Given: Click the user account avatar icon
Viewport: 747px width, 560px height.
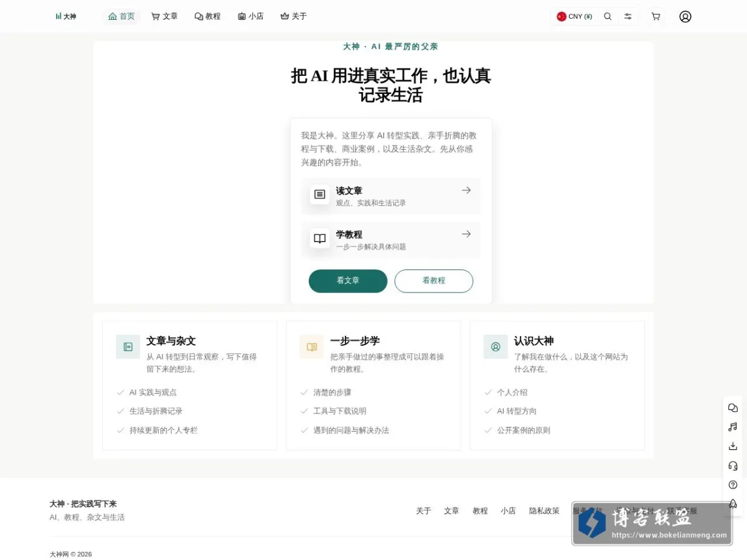Looking at the screenshot, I should pos(685,16).
